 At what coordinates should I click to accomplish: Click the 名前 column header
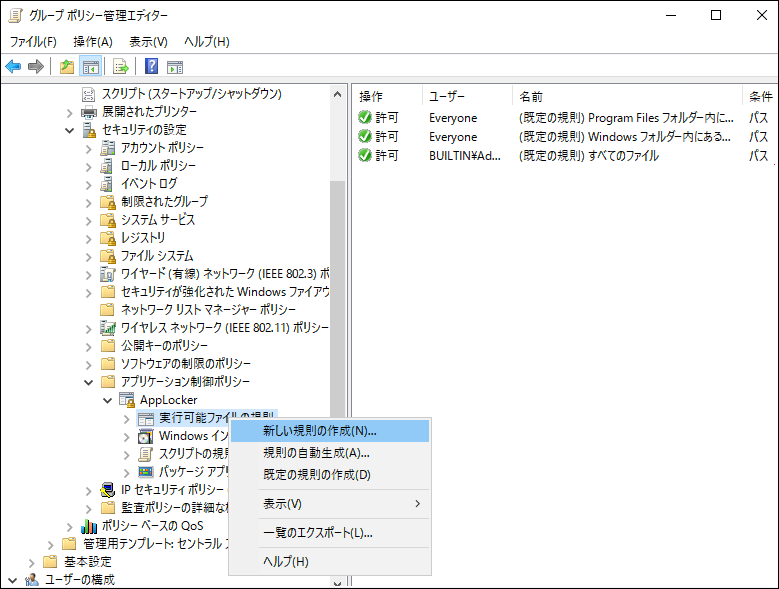[530, 96]
